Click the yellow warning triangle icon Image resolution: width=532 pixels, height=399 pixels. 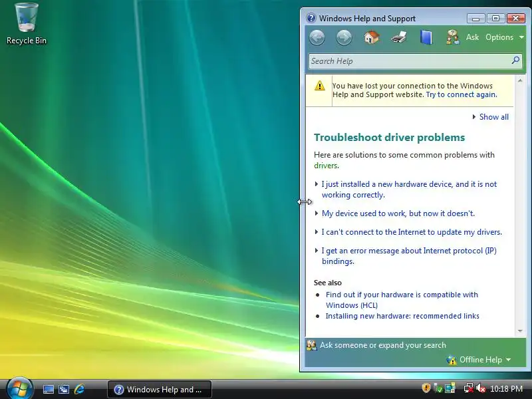tap(320, 86)
